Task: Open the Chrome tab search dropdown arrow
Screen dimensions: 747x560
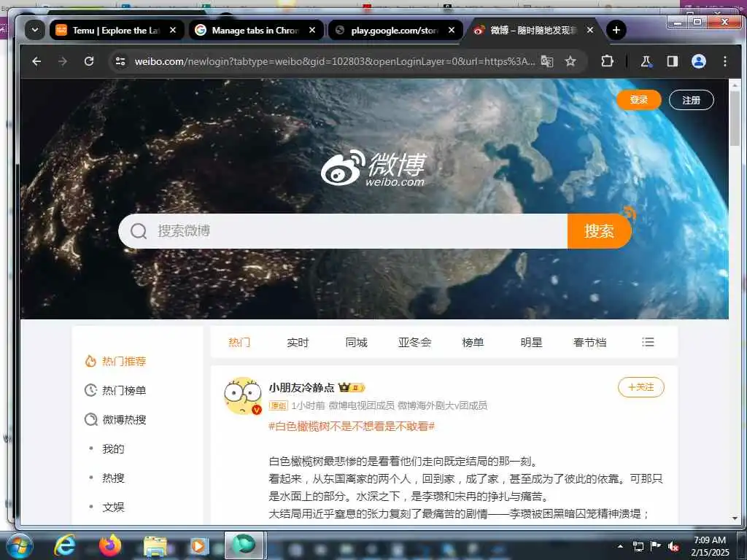Action: click(x=35, y=30)
